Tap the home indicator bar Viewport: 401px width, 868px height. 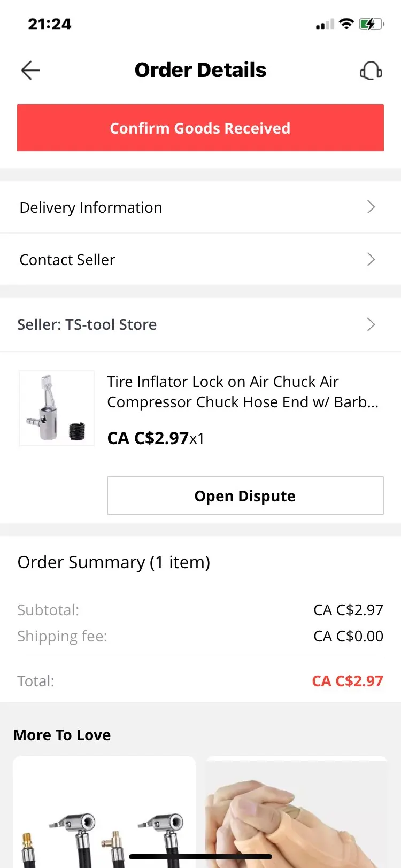point(200,857)
